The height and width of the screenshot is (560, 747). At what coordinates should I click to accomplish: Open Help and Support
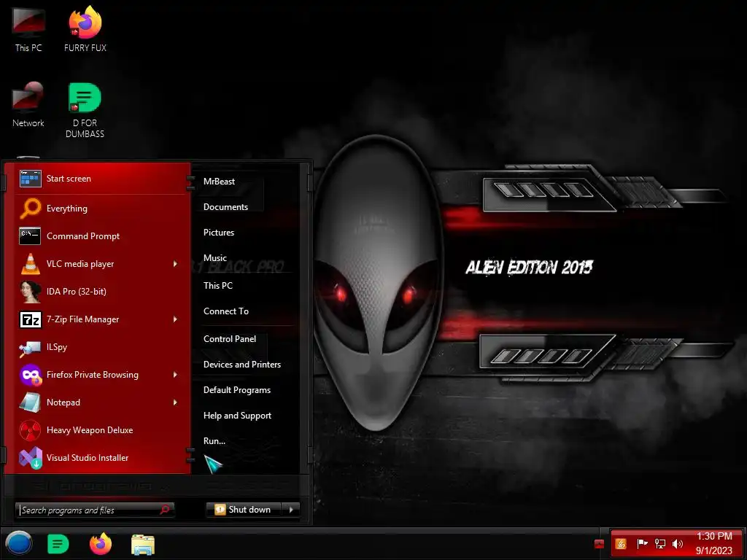point(237,416)
